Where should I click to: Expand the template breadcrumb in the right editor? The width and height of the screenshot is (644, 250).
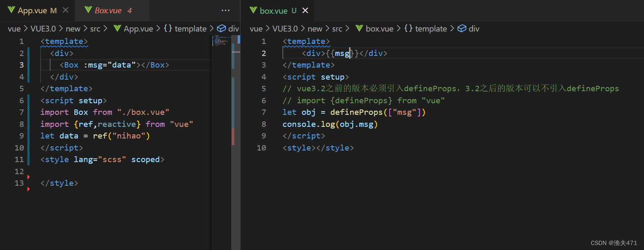click(x=431, y=29)
